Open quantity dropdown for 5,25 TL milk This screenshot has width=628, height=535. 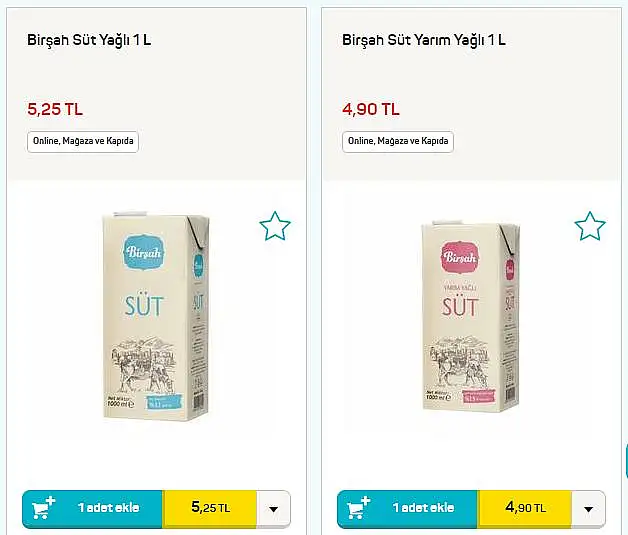point(274,509)
